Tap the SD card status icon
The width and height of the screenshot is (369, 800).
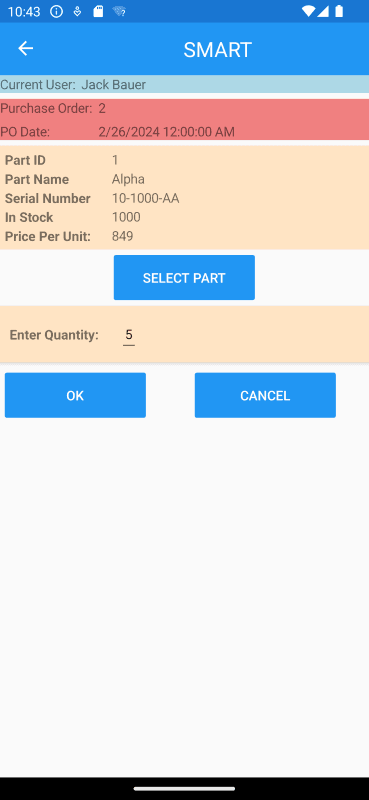pos(98,11)
